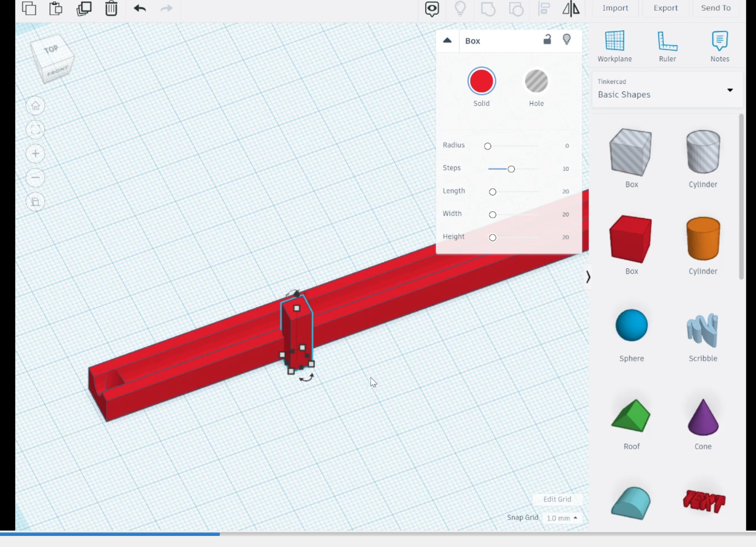Open the view visibility eye icon
The width and height of the screenshot is (756, 547).
[x=432, y=9]
